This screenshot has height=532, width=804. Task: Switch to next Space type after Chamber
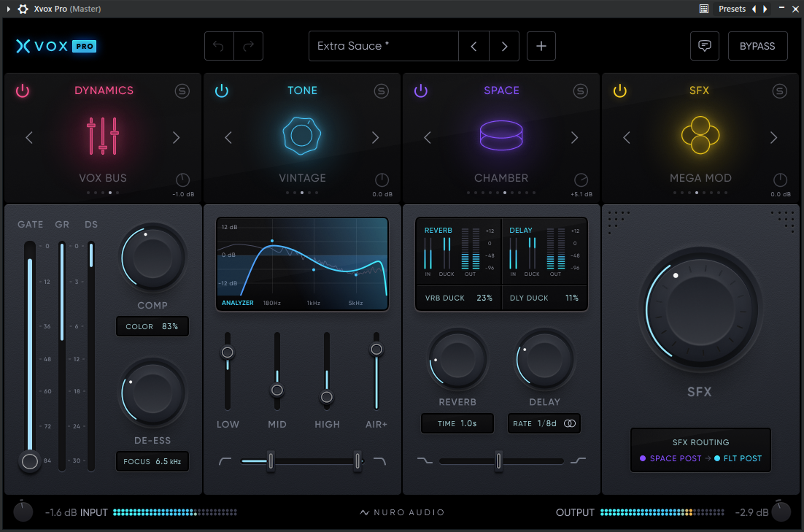pos(574,137)
